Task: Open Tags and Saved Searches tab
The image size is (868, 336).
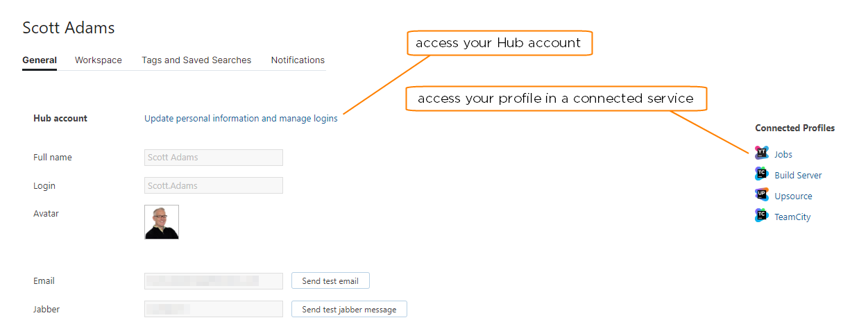Action: pyautogui.click(x=196, y=60)
